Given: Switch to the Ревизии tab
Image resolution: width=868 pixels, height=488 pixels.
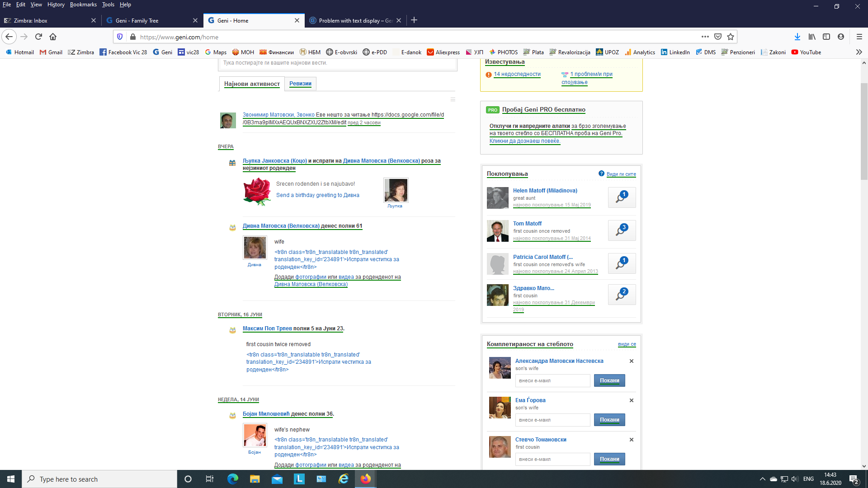Looking at the screenshot, I should tap(300, 84).
